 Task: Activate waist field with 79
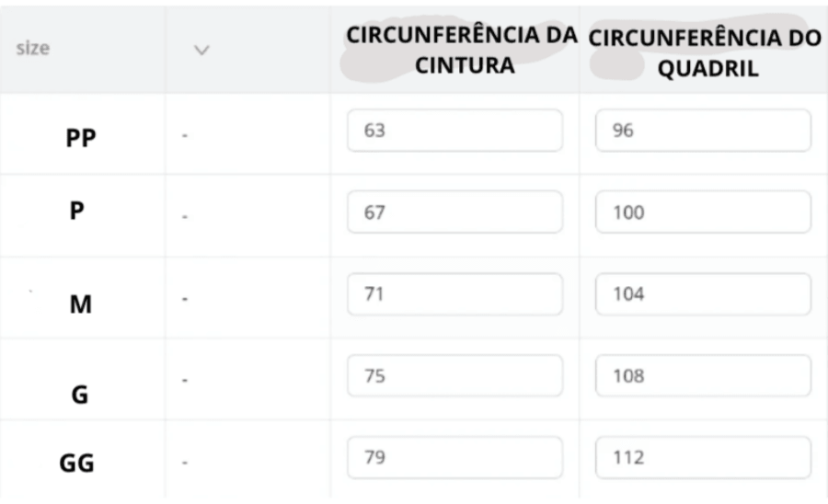click(x=454, y=458)
